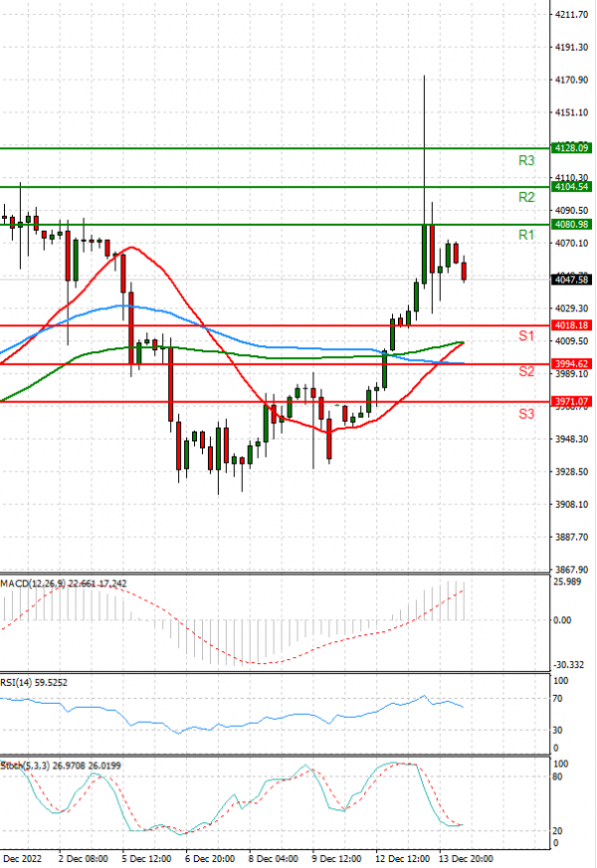Click the 12 Dec 12:00 time label
The height and width of the screenshot is (868, 597).
click(x=402, y=859)
